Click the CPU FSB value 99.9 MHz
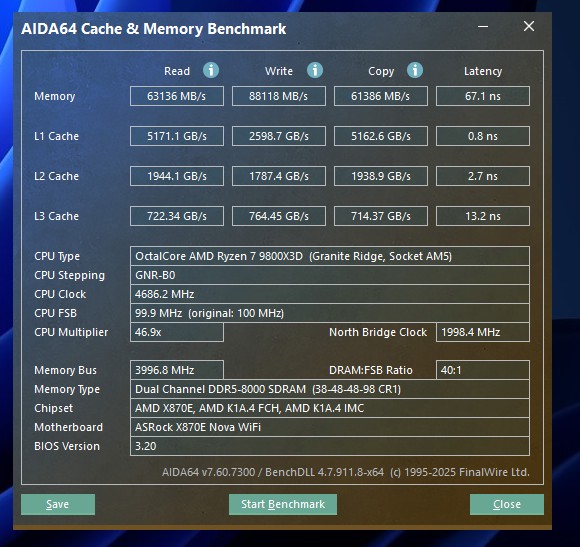Viewport: 580px width, 547px height. 330,313
